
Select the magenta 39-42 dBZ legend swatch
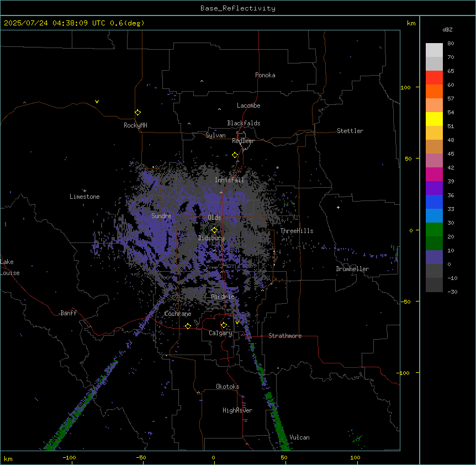[x=434, y=174]
